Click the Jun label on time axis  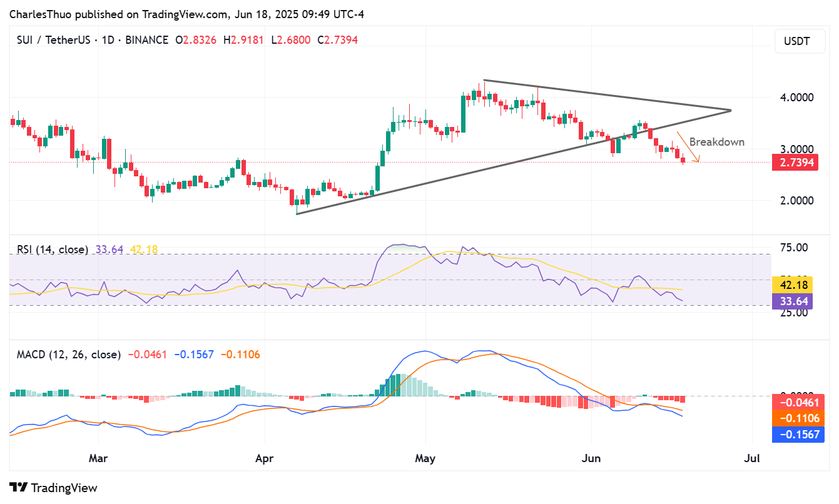pyautogui.click(x=591, y=458)
